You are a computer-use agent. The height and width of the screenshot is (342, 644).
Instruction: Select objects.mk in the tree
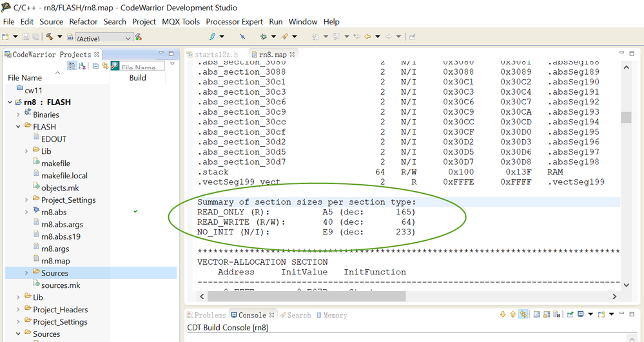tap(60, 188)
